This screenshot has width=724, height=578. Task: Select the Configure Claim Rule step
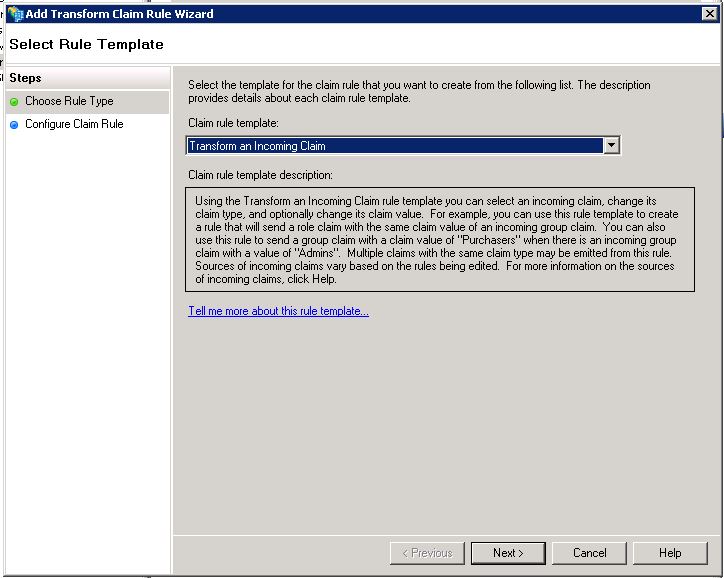tap(87, 124)
